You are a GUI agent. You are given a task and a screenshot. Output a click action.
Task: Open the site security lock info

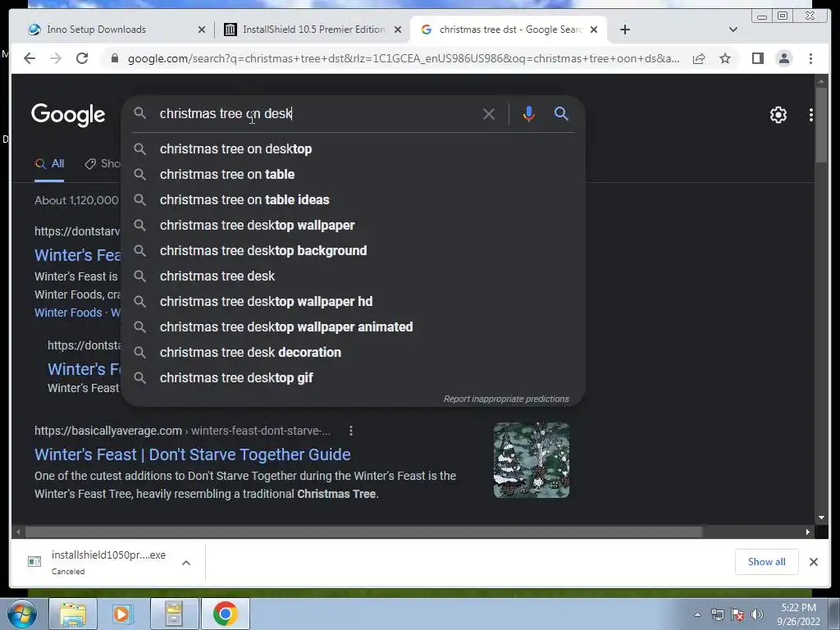114,58
